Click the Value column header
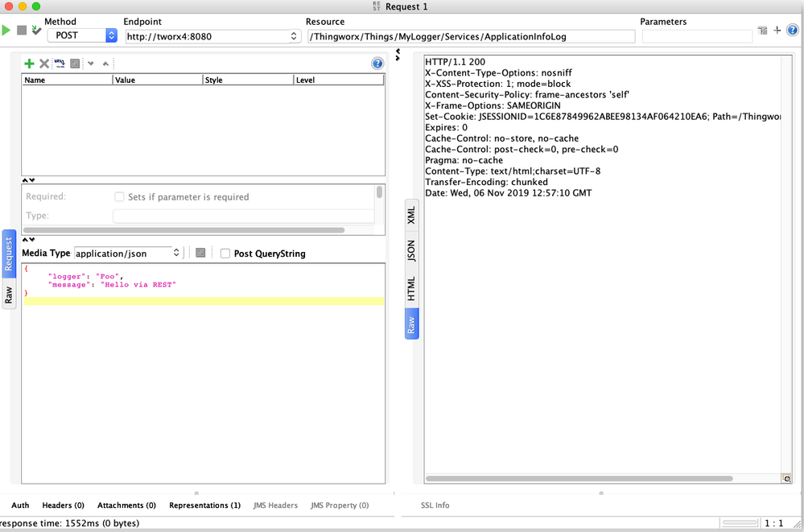The height and width of the screenshot is (532, 804). [x=158, y=80]
